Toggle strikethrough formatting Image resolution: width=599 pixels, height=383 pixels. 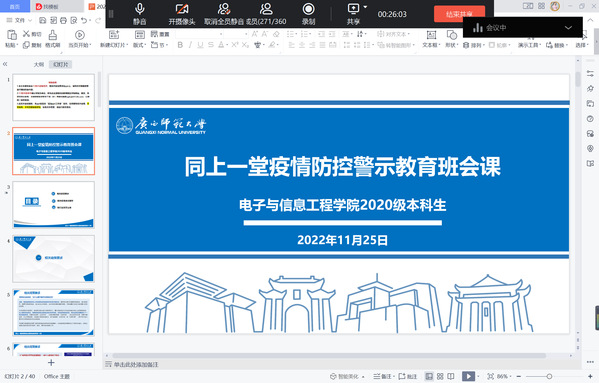click(210, 45)
